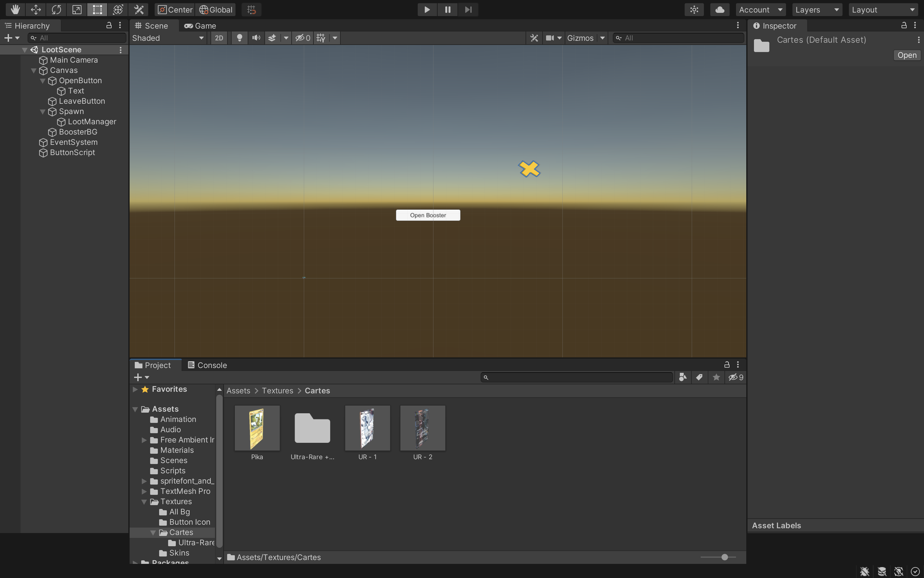Viewport: 924px width, 578px height.
Task: Open Layers dropdown
Action: (817, 10)
